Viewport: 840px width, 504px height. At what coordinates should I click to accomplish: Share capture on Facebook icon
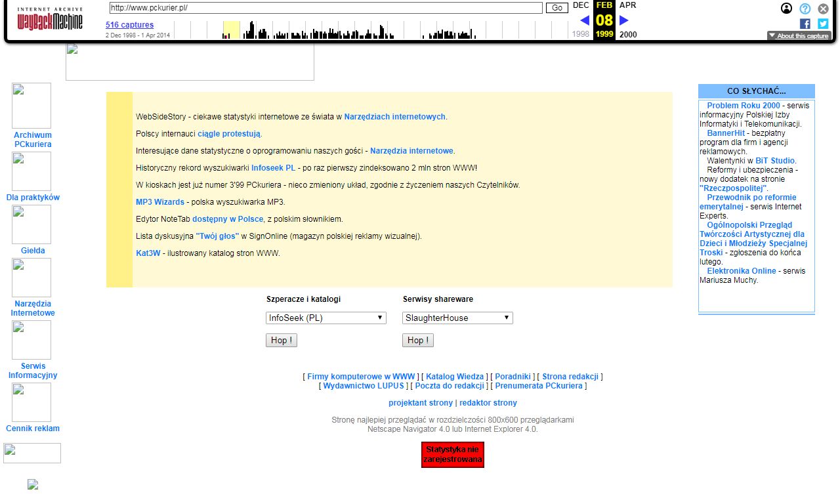tap(805, 24)
